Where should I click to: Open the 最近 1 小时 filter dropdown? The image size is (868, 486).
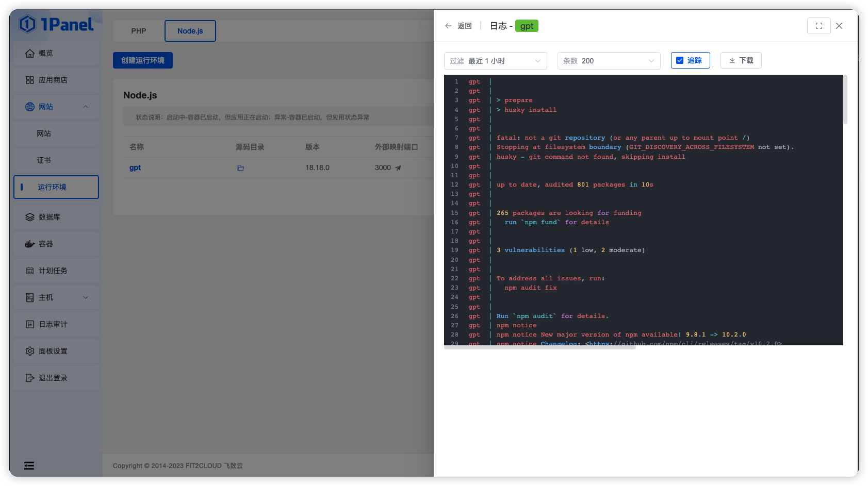click(x=495, y=60)
